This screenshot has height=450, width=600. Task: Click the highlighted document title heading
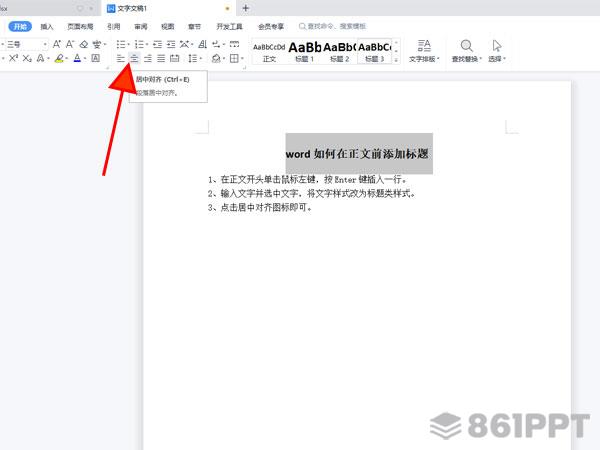(357, 154)
